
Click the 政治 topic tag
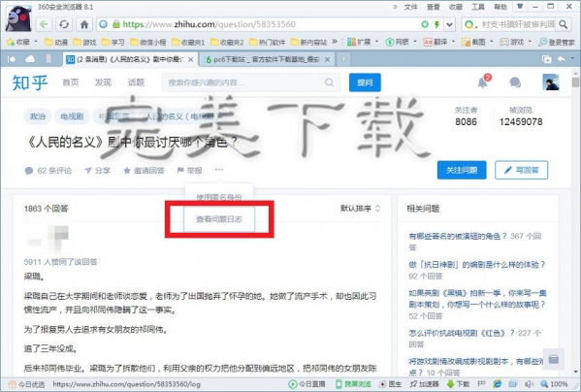pos(38,116)
